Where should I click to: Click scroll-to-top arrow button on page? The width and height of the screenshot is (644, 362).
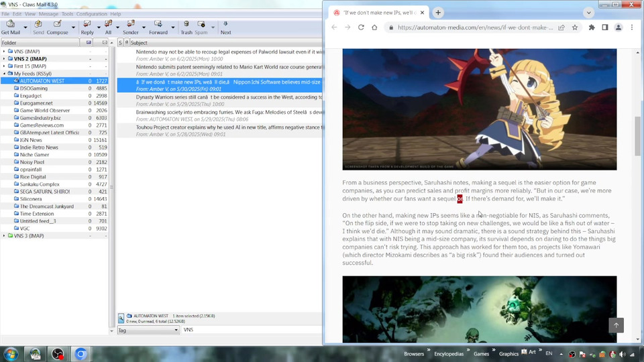click(x=616, y=325)
